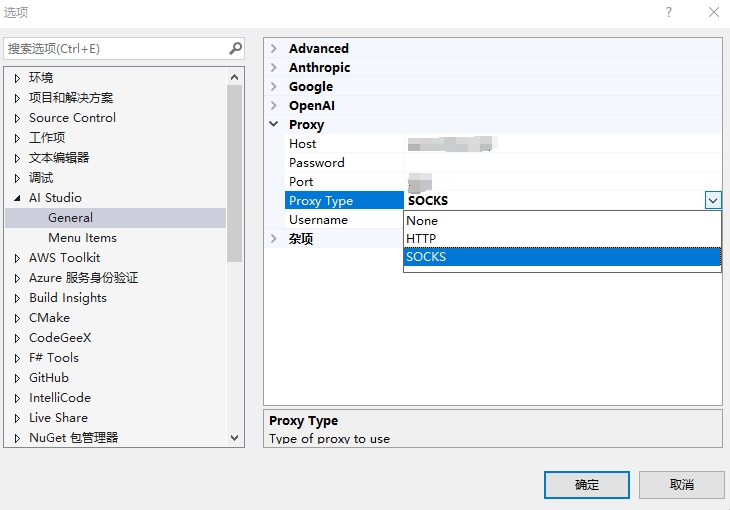Expand the Anthropic settings group

(x=275, y=67)
